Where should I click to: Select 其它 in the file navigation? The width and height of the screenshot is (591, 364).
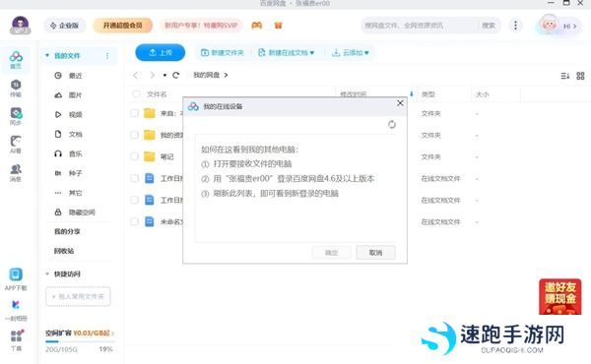tap(76, 193)
